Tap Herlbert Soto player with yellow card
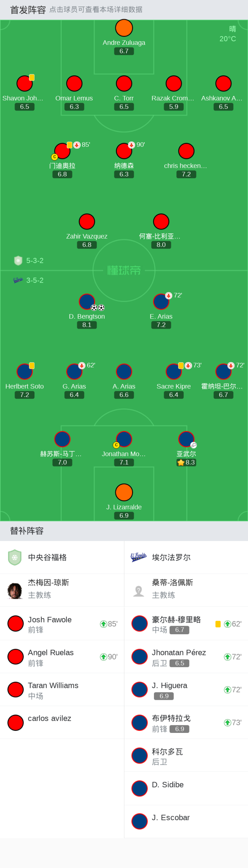 tap(25, 372)
